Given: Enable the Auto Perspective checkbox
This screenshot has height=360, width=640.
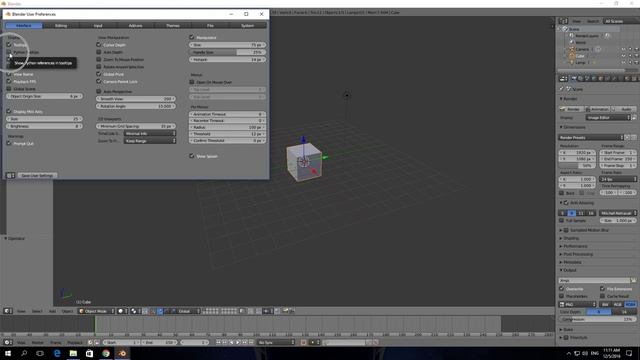Looking at the screenshot, I should [99, 91].
